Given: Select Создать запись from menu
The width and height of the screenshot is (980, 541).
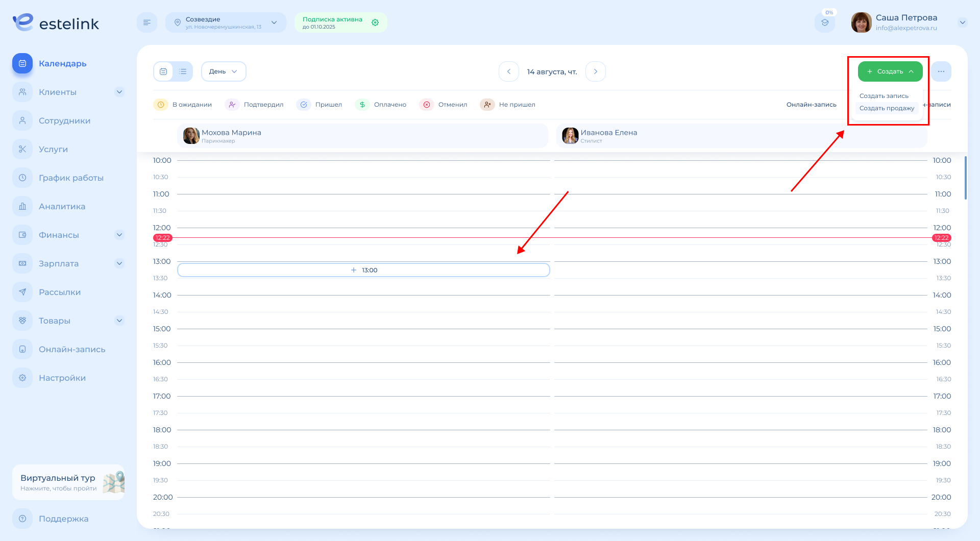Looking at the screenshot, I should click(884, 96).
